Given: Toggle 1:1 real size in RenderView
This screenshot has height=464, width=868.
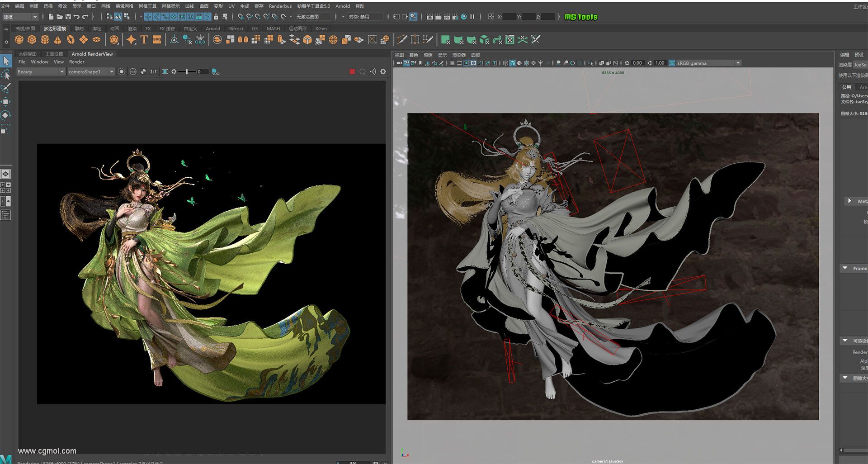Looking at the screenshot, I should pyautogui.click(x=154, y=71).
